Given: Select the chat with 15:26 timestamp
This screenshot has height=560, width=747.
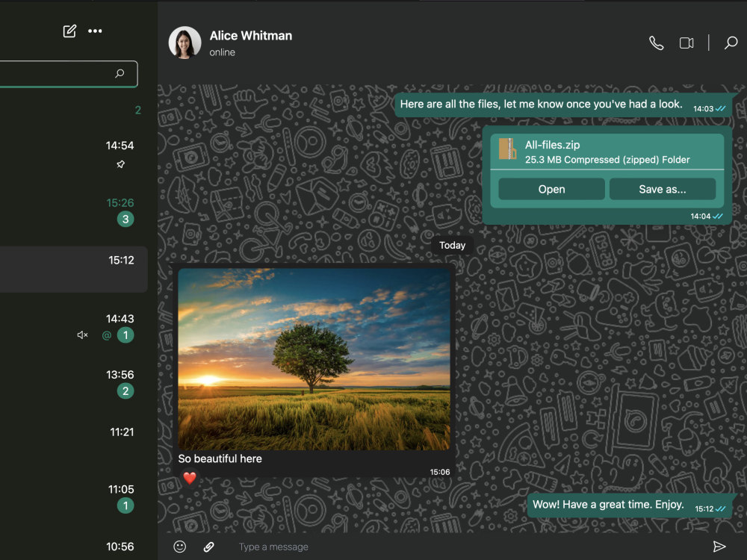Looking at the screenshot, I should 74,211.
